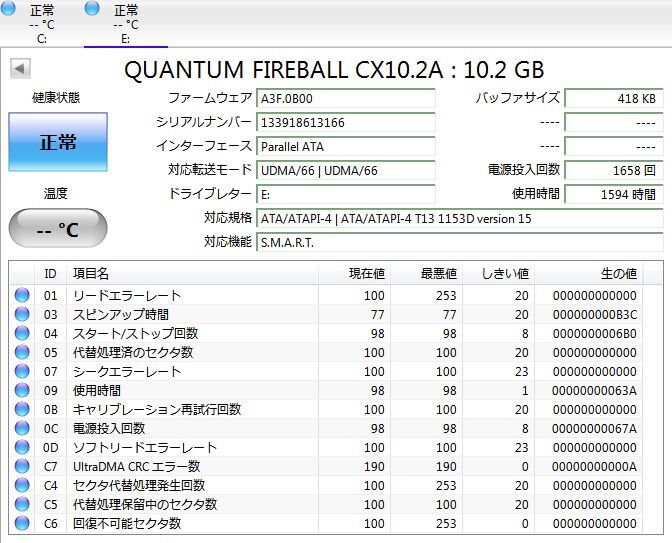This screenshot has height=543, width=672.
Task: Click the interface field Parallel ATA
Action: point(346,147)
